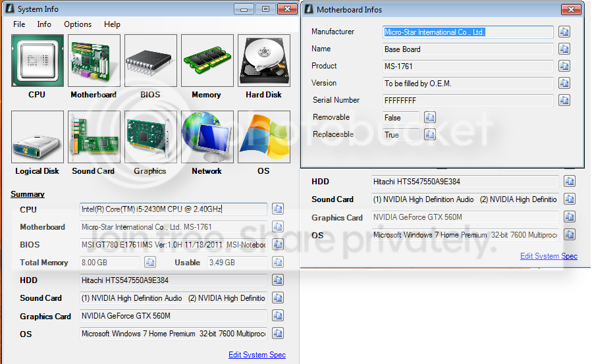Open the CPU information icon
This screenshot has width=592, height=364.
pos(38,61)
